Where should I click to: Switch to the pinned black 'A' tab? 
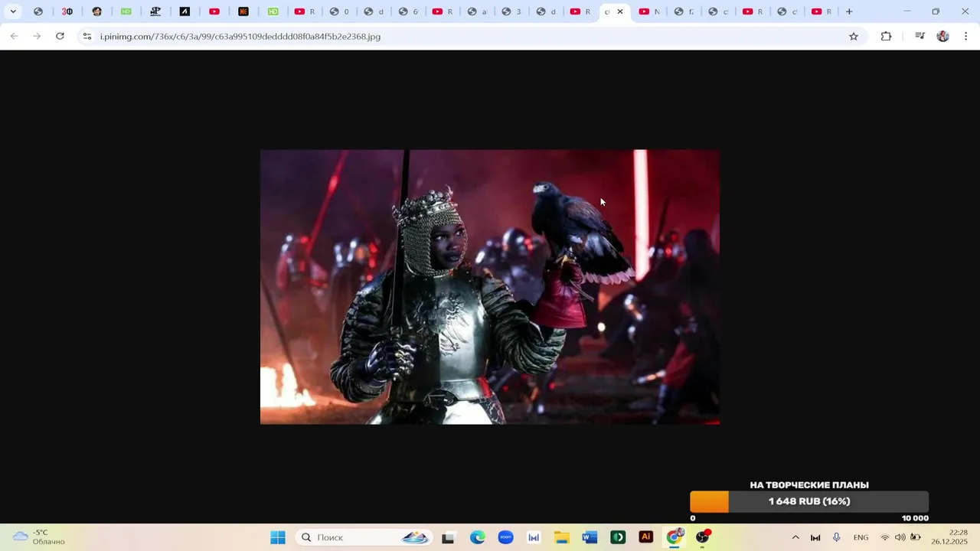click(x=185, y=11)
